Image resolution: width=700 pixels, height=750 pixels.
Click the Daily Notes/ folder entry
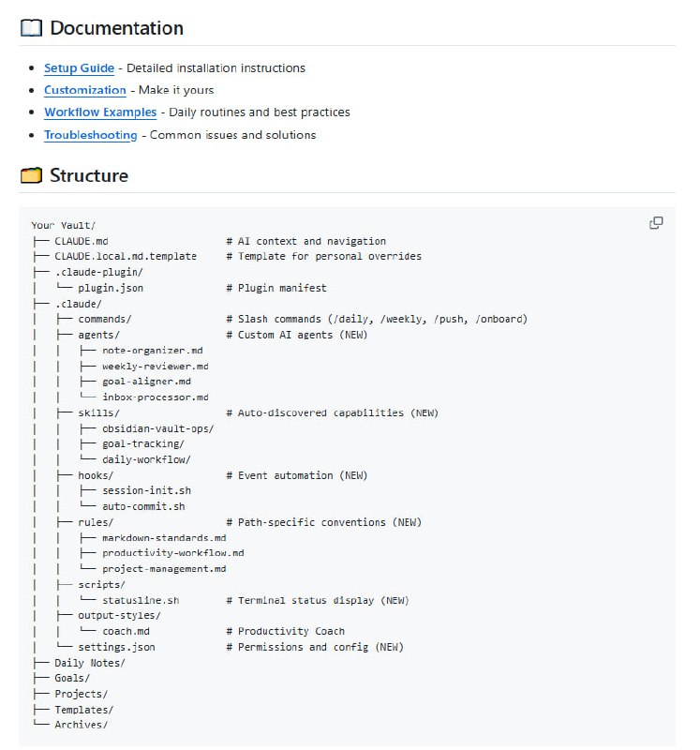89,663
